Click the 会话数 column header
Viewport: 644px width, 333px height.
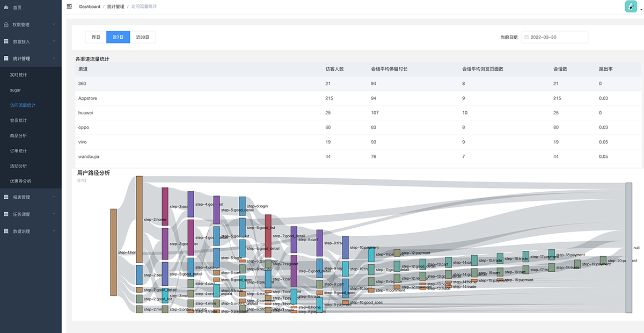coord(560,69)
